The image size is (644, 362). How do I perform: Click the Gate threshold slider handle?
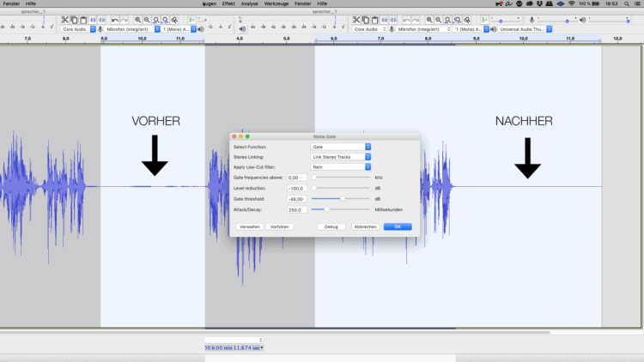[343, 198]
